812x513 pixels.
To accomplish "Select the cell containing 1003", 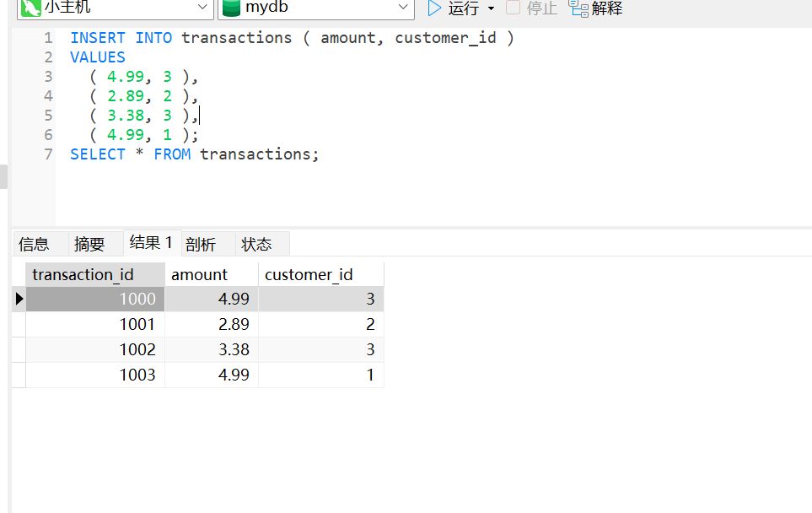I will point(94,375).
